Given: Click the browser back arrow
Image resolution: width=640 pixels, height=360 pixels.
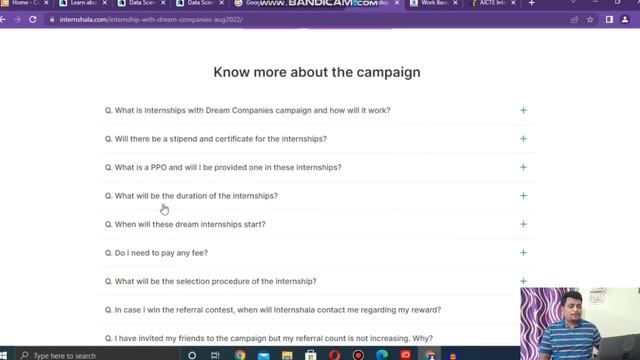Looking at the screenshot, I should (x=3, y=20).
